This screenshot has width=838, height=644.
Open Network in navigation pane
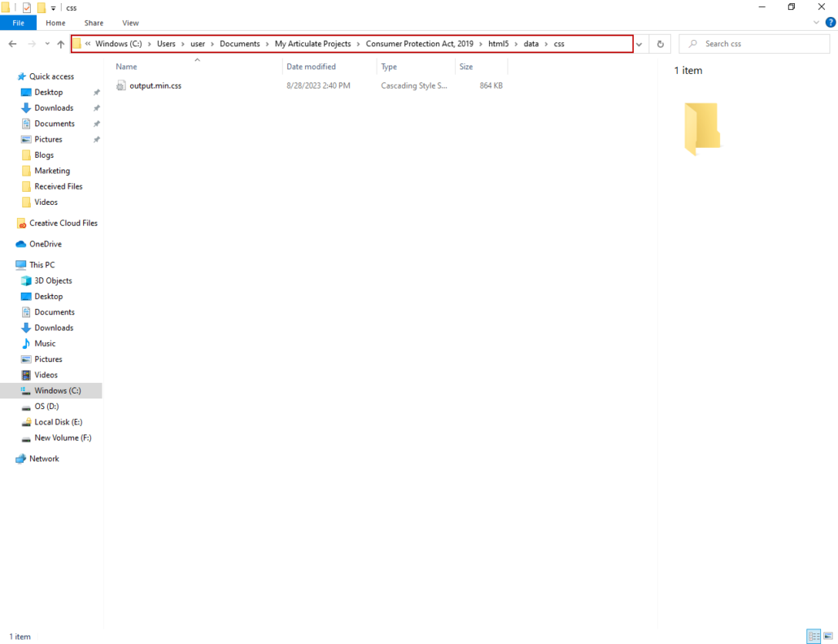point(44,459)
